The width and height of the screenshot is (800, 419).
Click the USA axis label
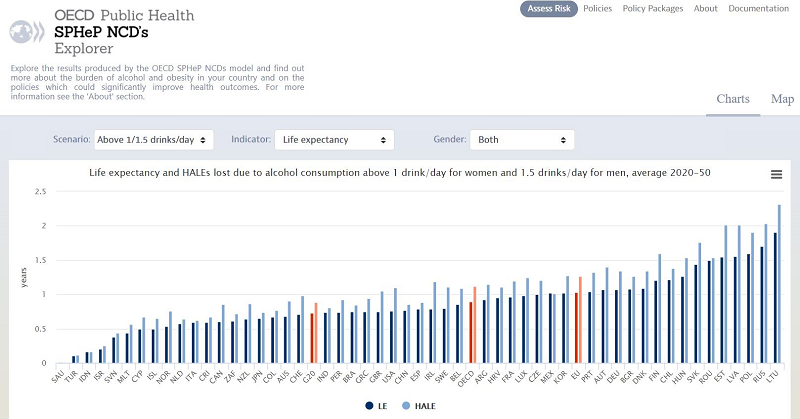tap(388, 378)
